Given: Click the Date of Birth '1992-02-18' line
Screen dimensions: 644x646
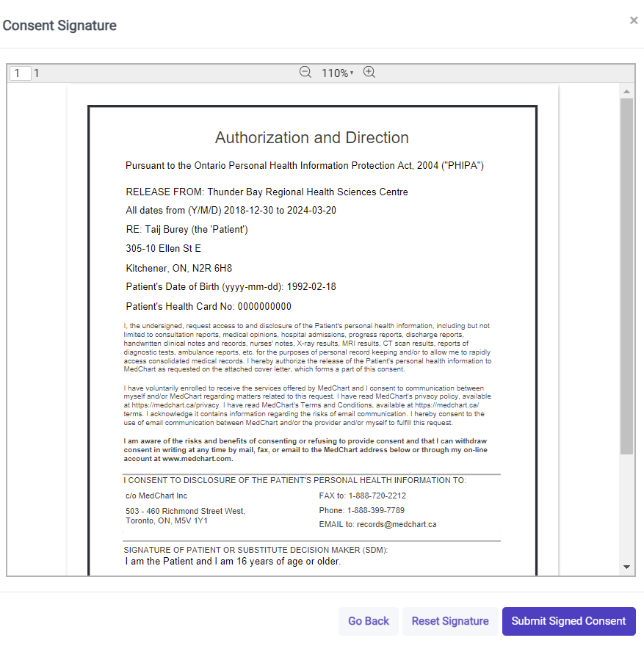Looking at the screenshot, I should [231, 287].
